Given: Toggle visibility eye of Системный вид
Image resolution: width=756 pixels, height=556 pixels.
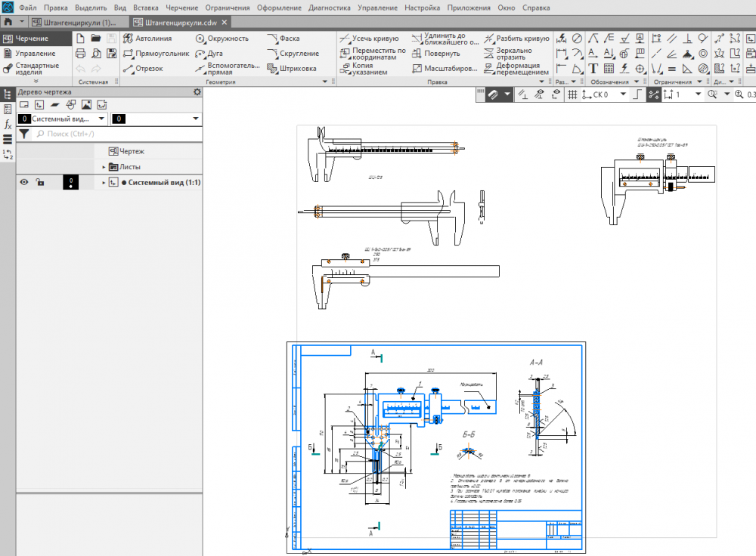Looking at the screenshot, I should pos(24,182).
